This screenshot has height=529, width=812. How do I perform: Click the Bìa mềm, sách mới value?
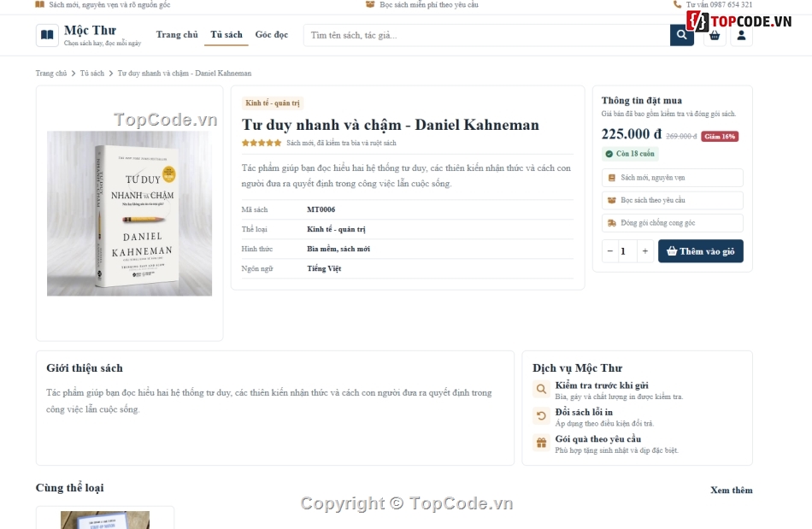(x=338, y=249)
